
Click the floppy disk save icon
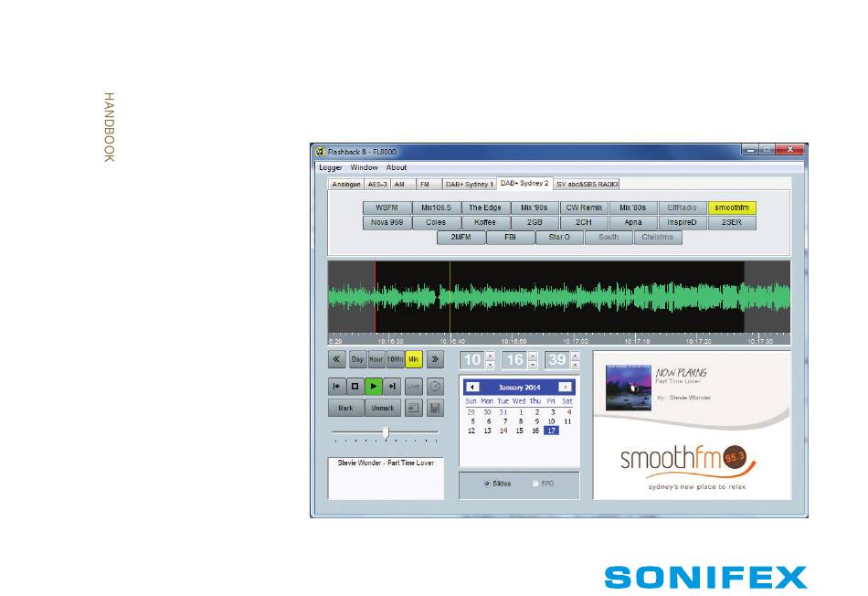tap(435, 409)
